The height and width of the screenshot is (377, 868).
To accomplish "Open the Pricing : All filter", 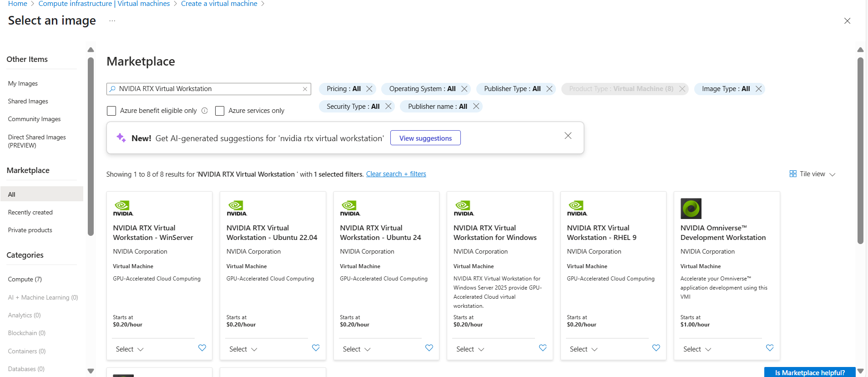I will point(343,89).
